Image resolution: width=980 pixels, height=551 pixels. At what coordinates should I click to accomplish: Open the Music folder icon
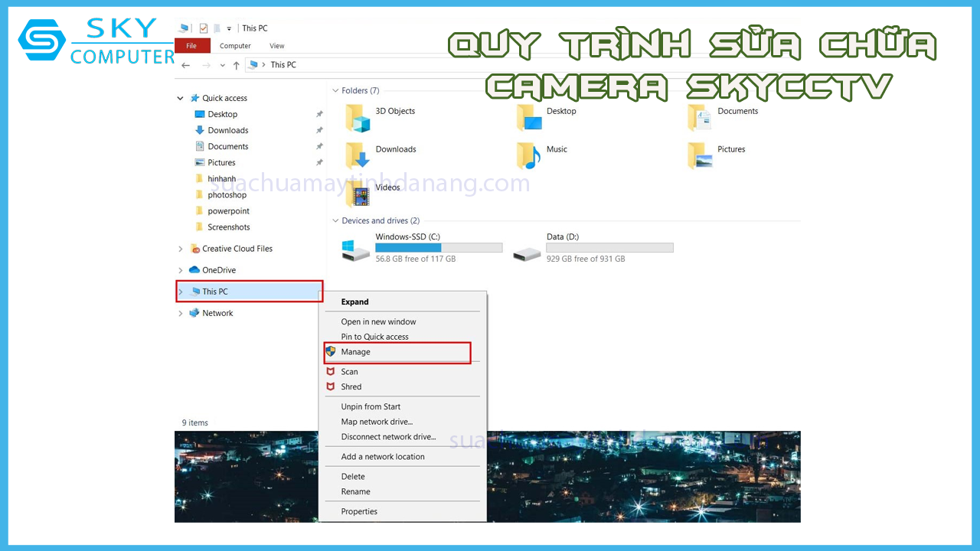click(x=528, y=156)
